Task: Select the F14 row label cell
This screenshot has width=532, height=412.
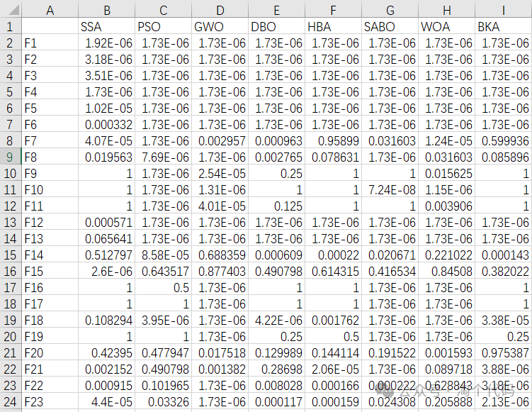Action: (50, 255)
